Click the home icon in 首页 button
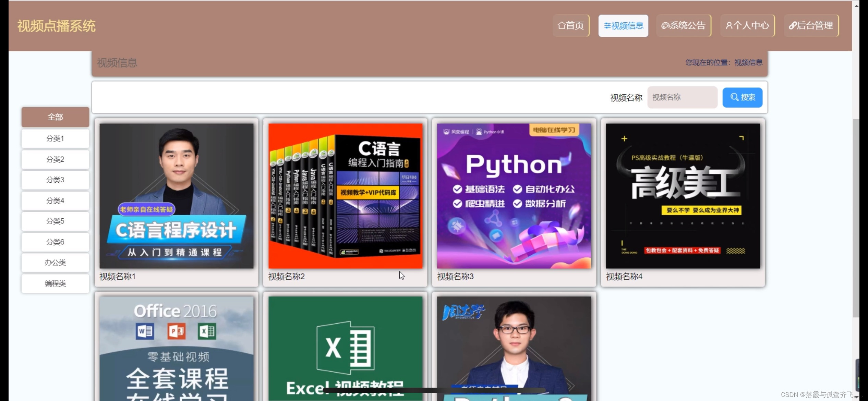 [562, 26]
